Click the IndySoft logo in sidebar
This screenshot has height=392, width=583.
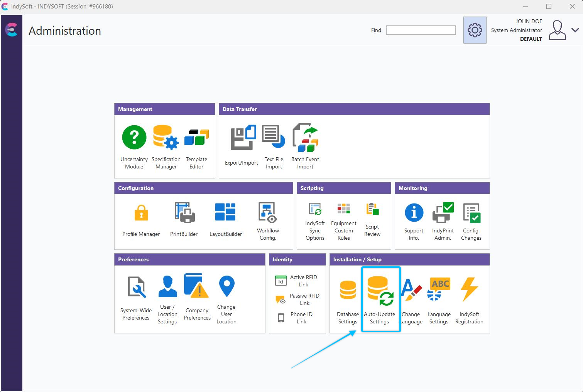tap(12, 30)
